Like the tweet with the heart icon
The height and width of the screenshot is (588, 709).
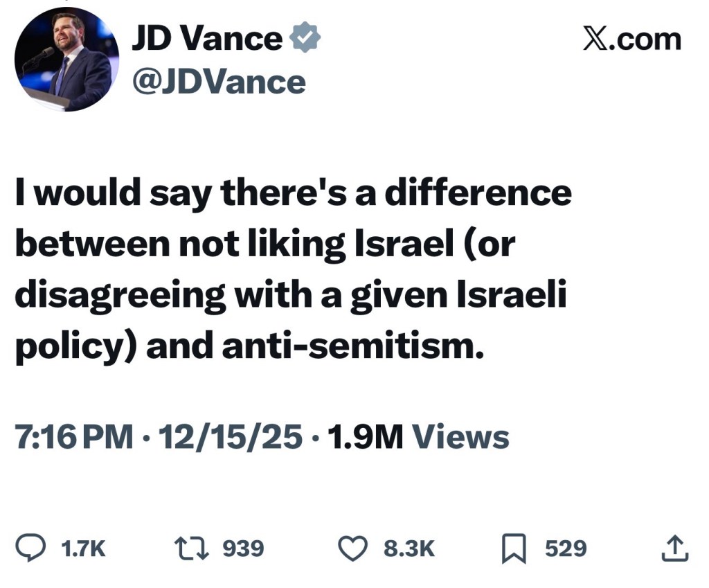click(351, 549)
